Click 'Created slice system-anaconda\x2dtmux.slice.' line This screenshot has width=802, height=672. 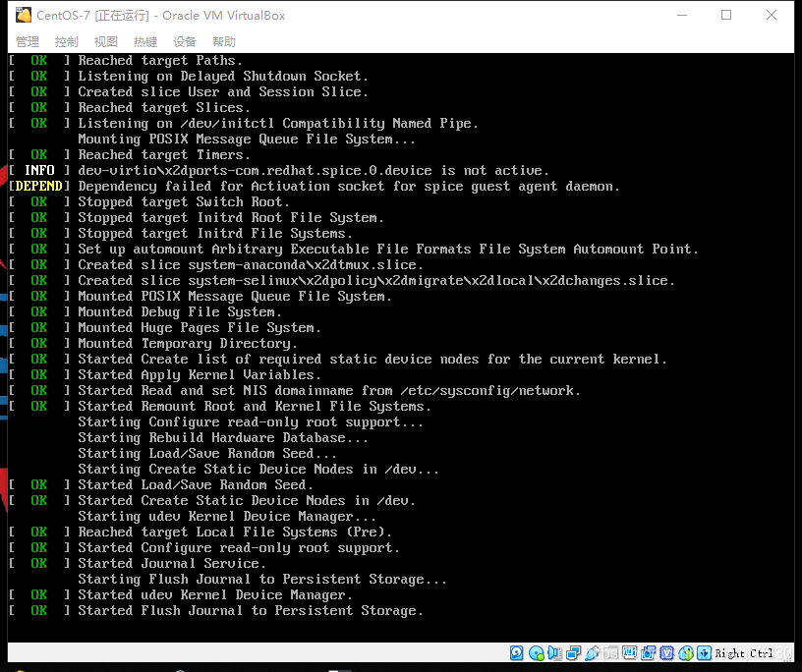click(251, 265)
